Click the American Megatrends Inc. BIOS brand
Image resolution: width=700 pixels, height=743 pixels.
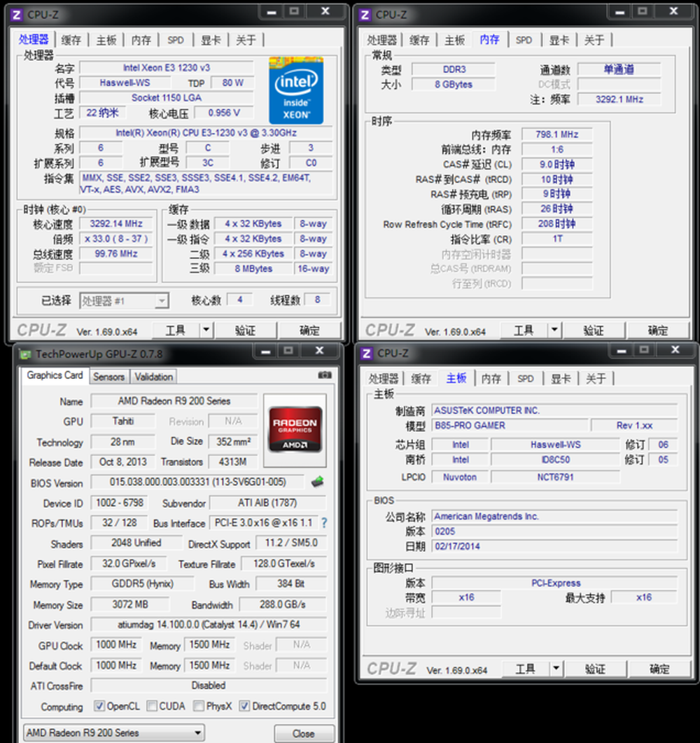coord(555,517)
